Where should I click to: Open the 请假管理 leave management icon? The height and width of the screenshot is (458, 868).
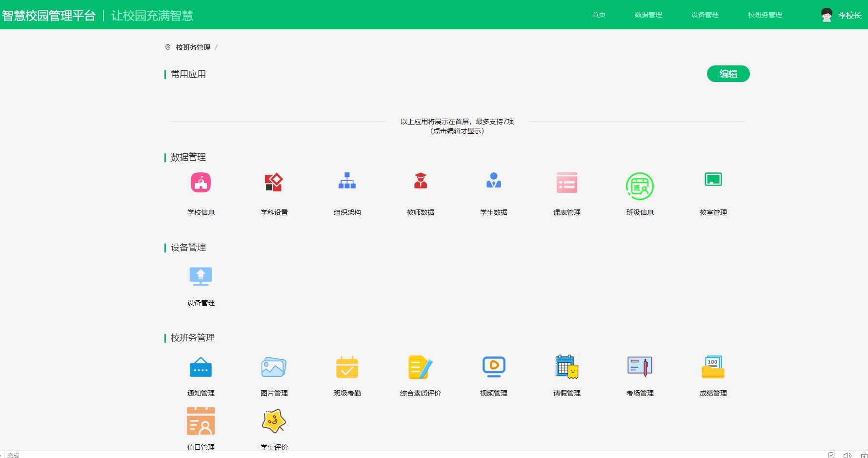click(567, 367)
